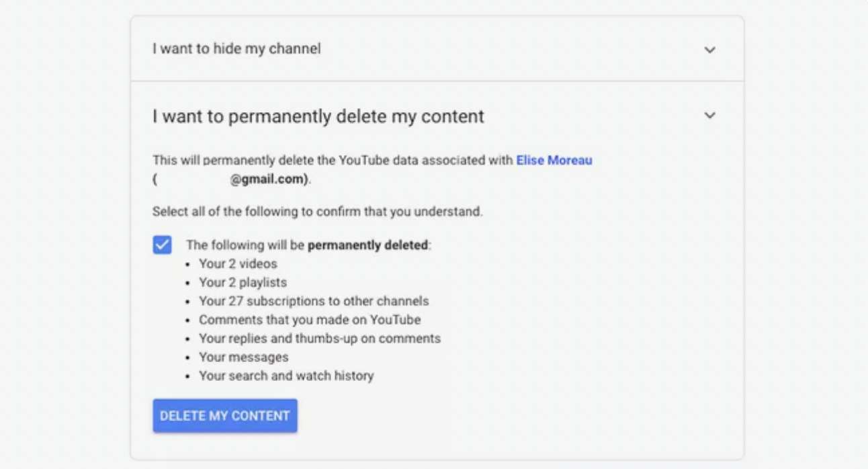The width and height of the screenshot is (868, 469).
Task: Click "Your replies and thumbs-up on comments"
Action: [x=320, y=339]
